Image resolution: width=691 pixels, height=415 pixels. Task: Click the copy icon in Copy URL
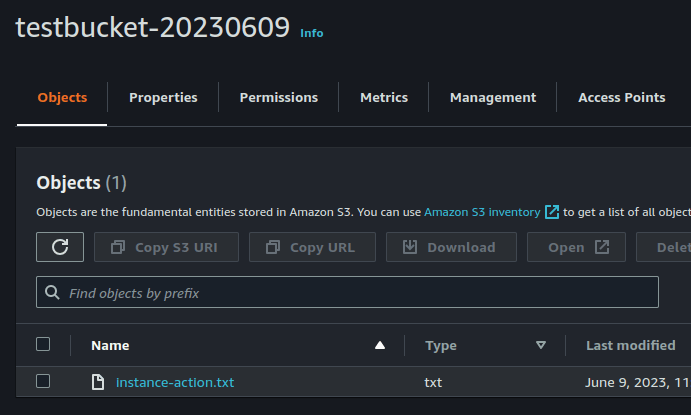tap(273, 247)
